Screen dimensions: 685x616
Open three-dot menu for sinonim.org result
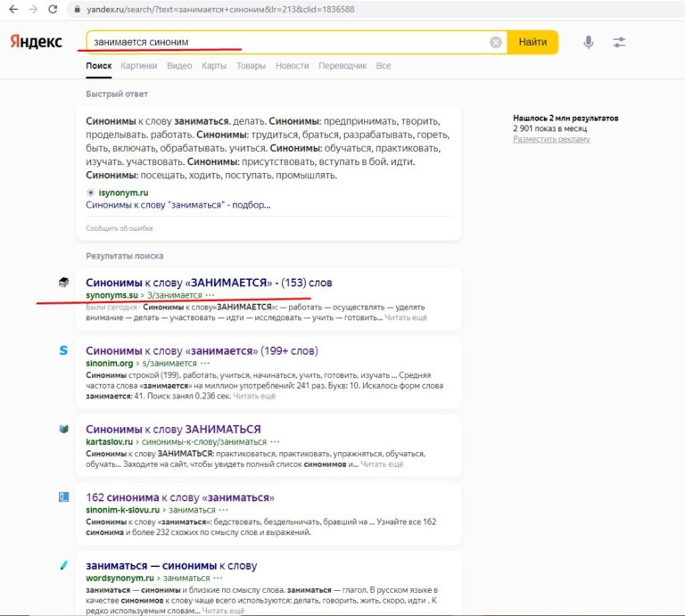point(205,363)
